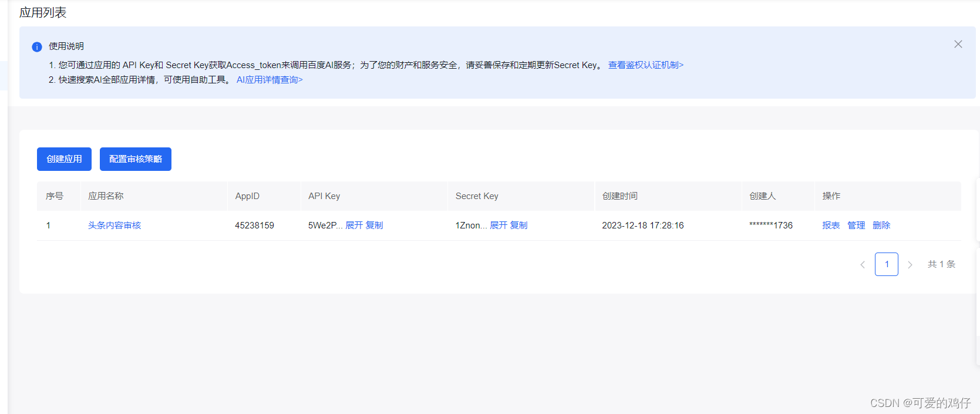980x414 pixels.
Task: Select page 1 in pagination
Action: pos(887,264)
